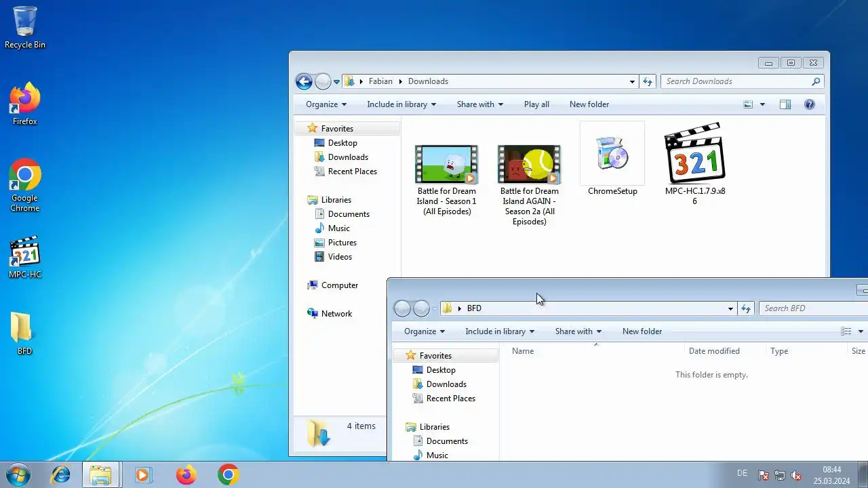
Task: Select Computer in Downloads window sidebar
Action: 339,285
